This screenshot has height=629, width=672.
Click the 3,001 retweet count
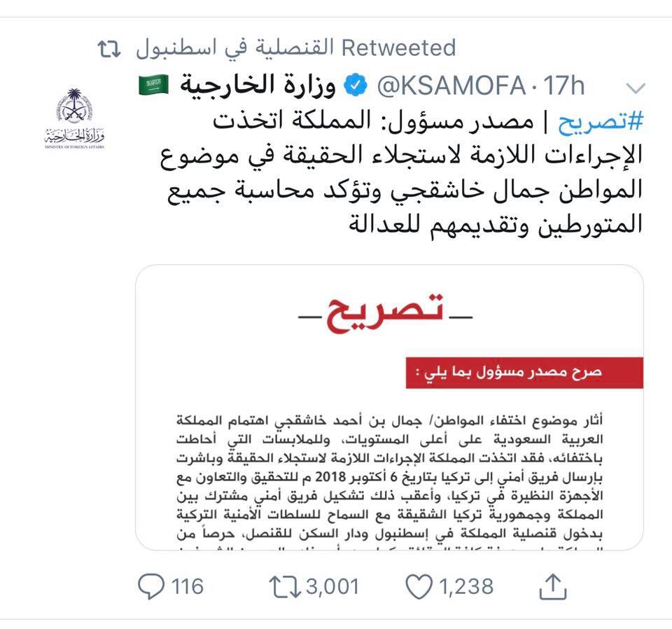coord(332,586)
